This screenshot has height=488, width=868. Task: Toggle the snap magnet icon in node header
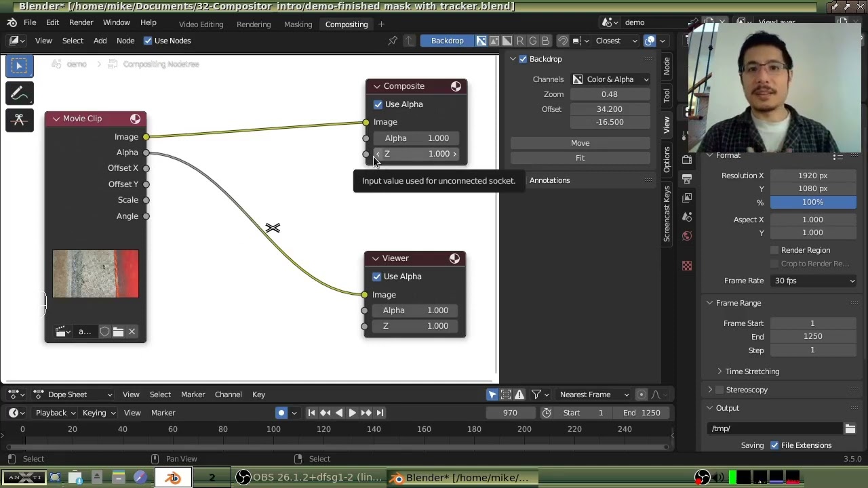pos(564,41)
